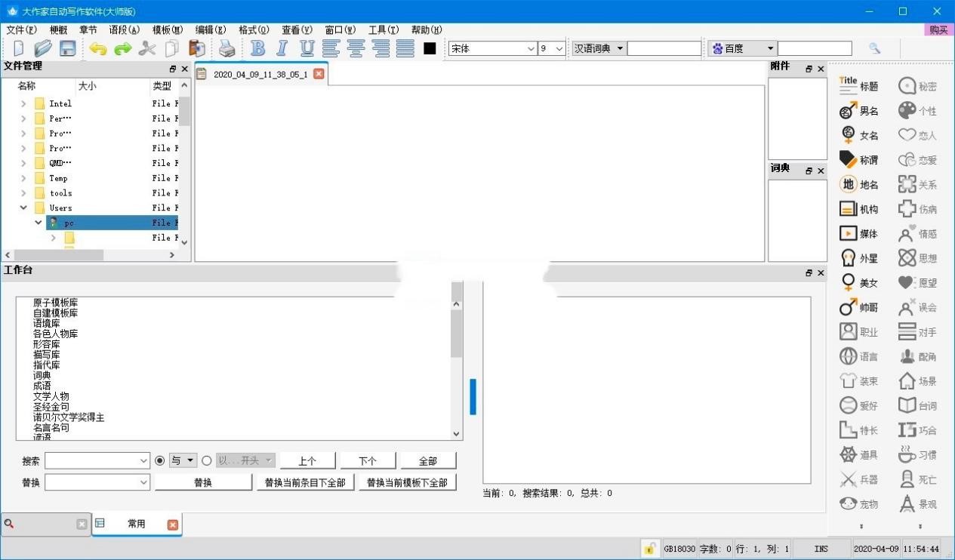The image size is (955, 560).
Task: Justify text alignment
Action: (x=405, y=48)
